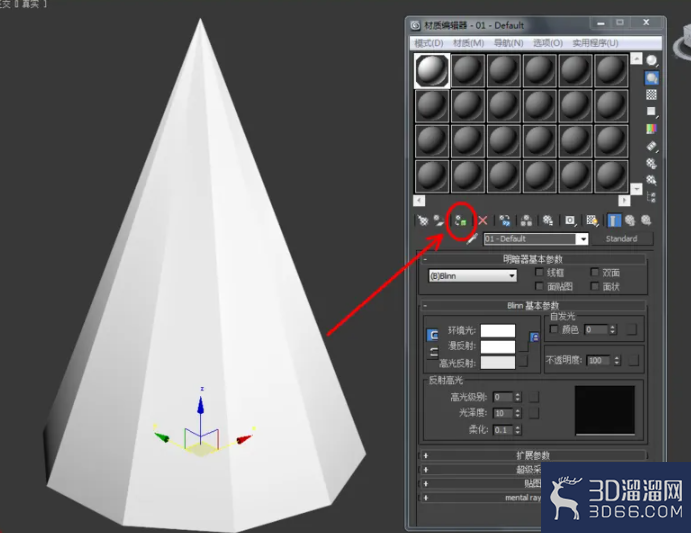This screenshot has width=691, height=533.
Task: Check the 自发光 颜色 checkbox
Action: click(x=554, y=329)
